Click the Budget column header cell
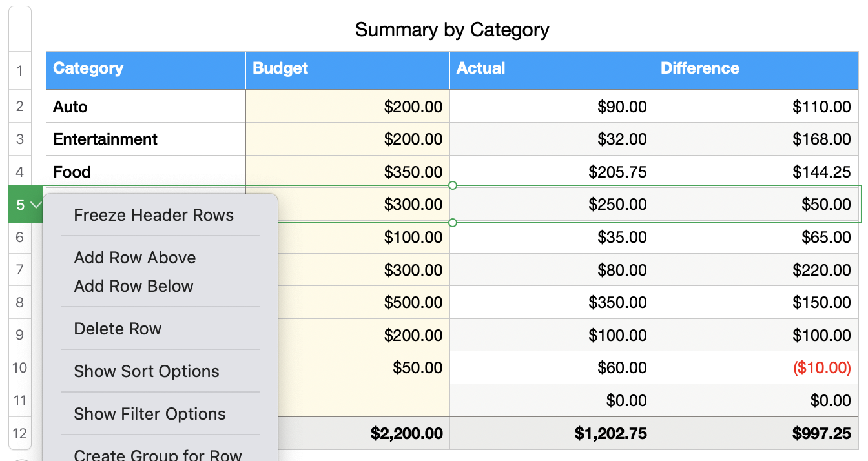Screen dimensions: 868x461 coord(347,68)
